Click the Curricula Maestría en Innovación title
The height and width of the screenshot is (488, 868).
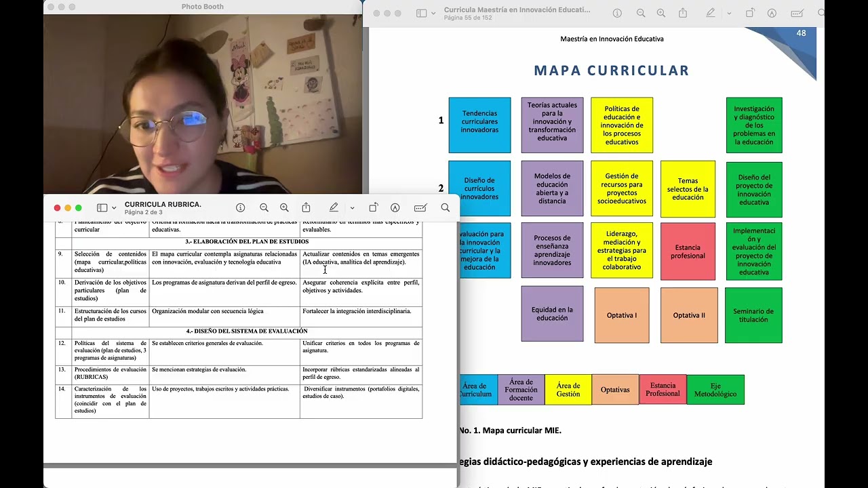517,9
